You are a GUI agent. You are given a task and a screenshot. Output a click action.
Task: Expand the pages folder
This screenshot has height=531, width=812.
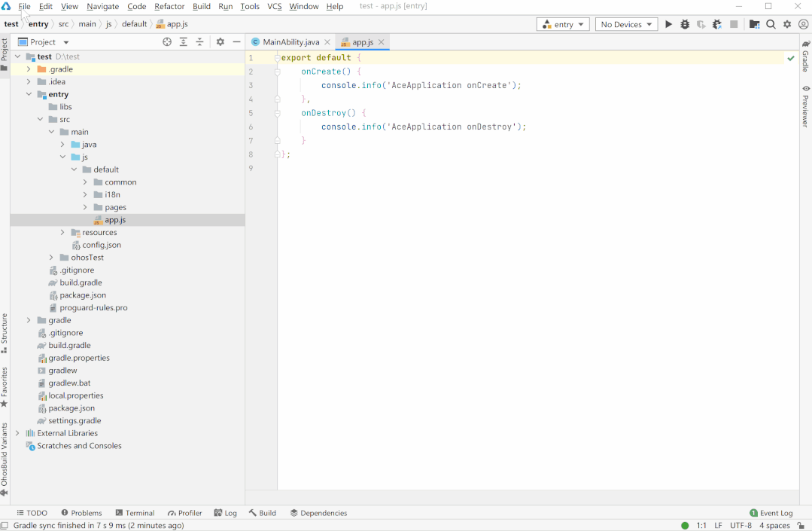click(x=86, y=207)
